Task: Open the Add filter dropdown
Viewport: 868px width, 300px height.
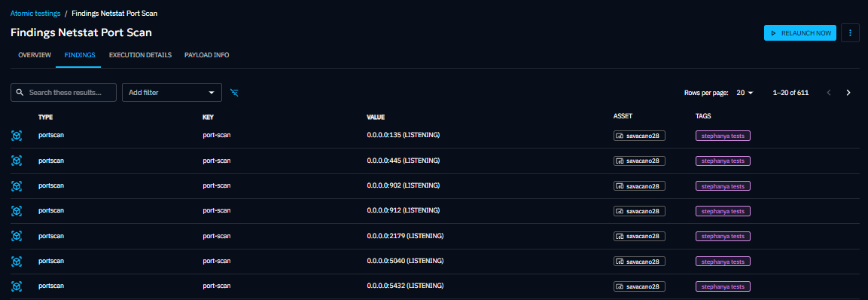Action: (172, 92)
